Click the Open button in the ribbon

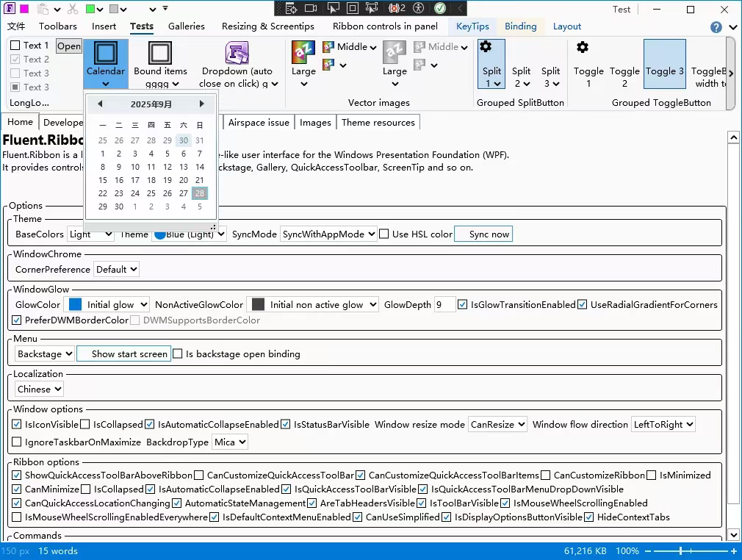pos(69,46)
